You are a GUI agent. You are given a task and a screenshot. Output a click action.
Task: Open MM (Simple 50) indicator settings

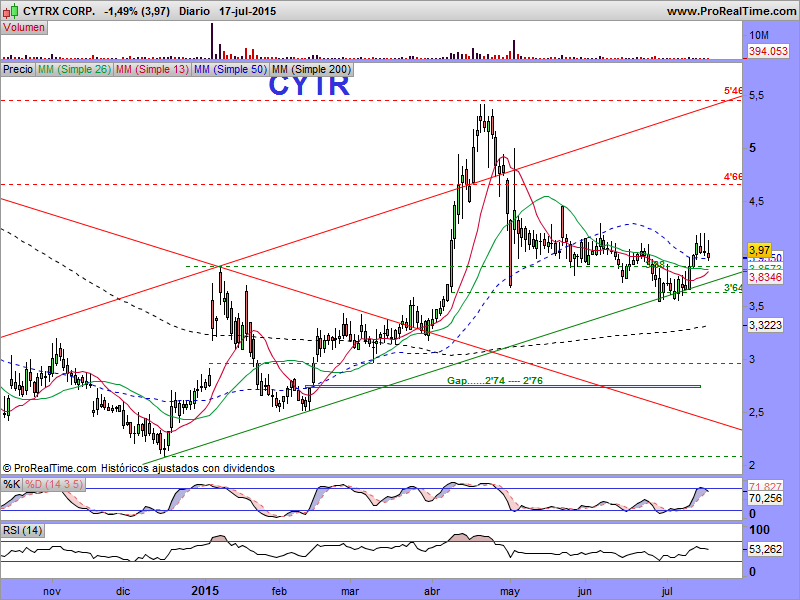coord(230,69)
